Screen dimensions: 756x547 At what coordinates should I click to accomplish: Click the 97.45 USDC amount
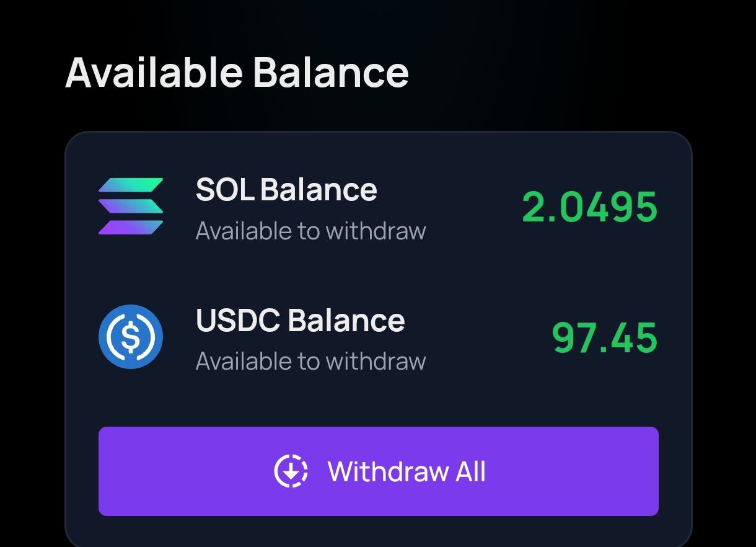(x=605, y=338)
